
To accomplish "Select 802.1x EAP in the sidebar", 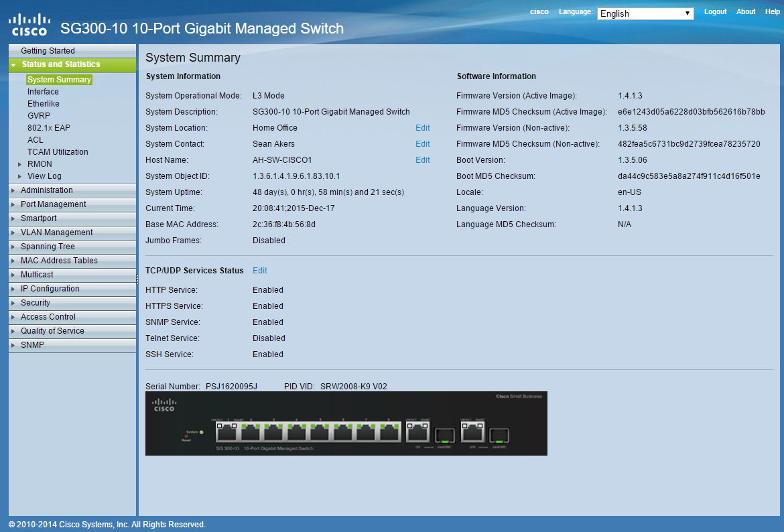I will coord(49,127).
